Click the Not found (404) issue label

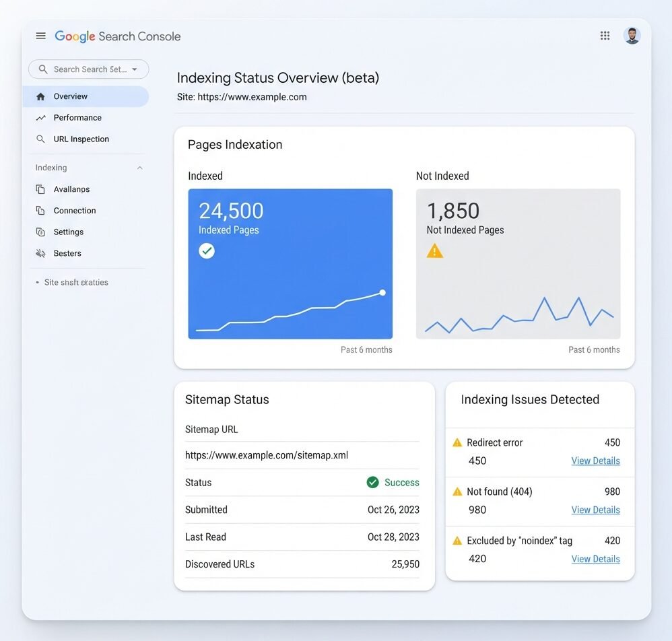(499, 492)
